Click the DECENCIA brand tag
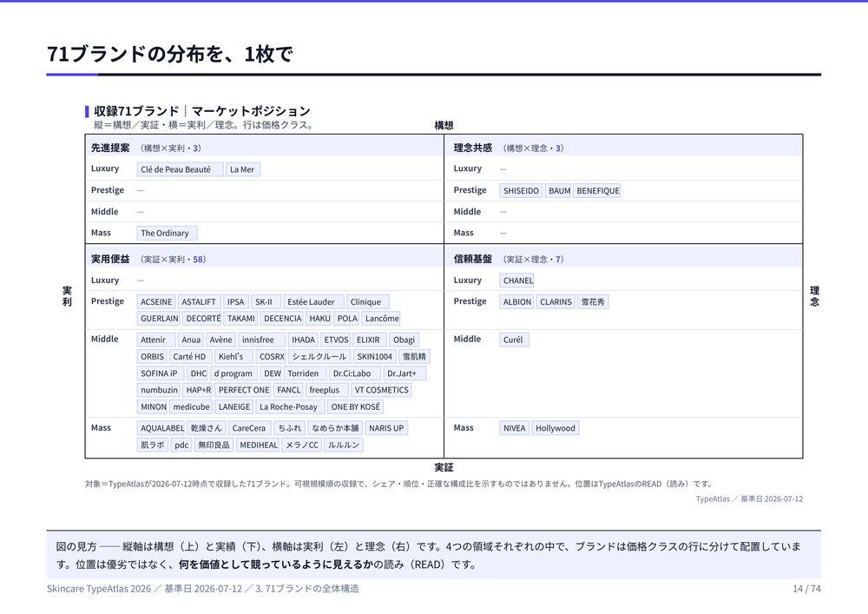Screen dimensions: 868x614 click(x=282, y=319)
